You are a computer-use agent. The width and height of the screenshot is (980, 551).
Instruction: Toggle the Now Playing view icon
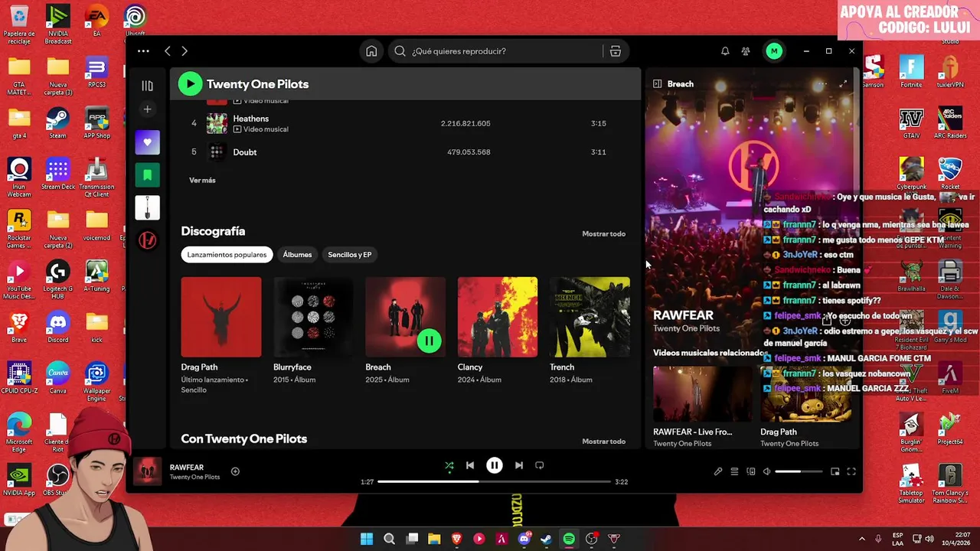717,471
